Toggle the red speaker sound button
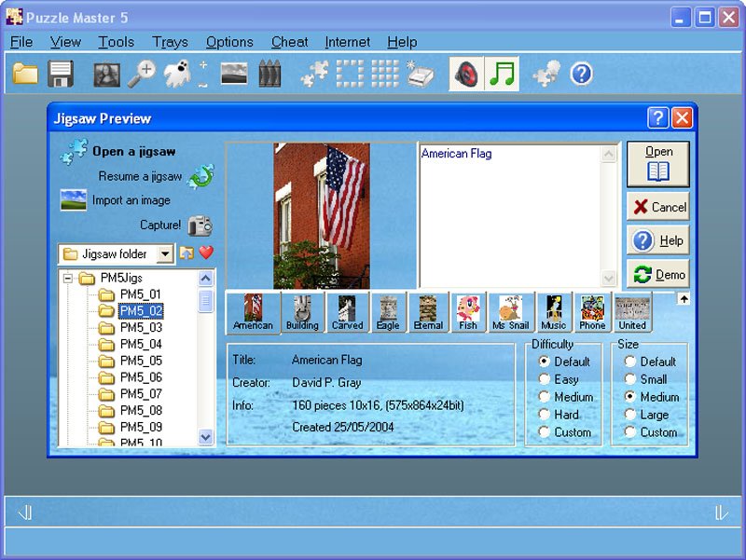This screenshot has height=560, width=746. click(x=466, y=74)
